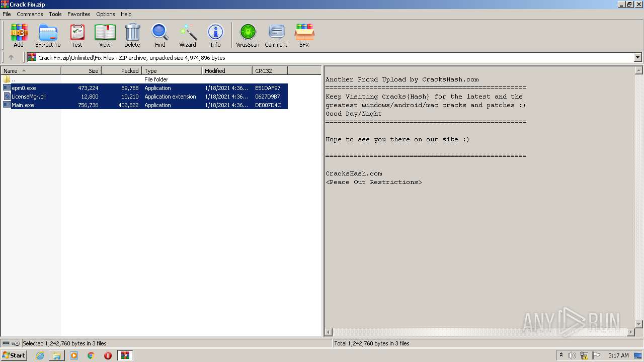Sort by Name column header
644x362 pixels.
point(31,71)
